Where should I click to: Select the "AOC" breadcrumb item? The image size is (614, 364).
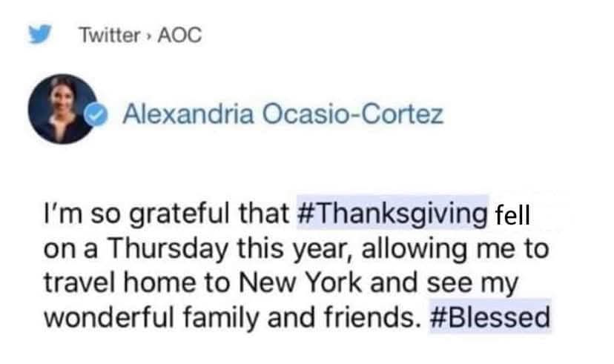[179, 34]
